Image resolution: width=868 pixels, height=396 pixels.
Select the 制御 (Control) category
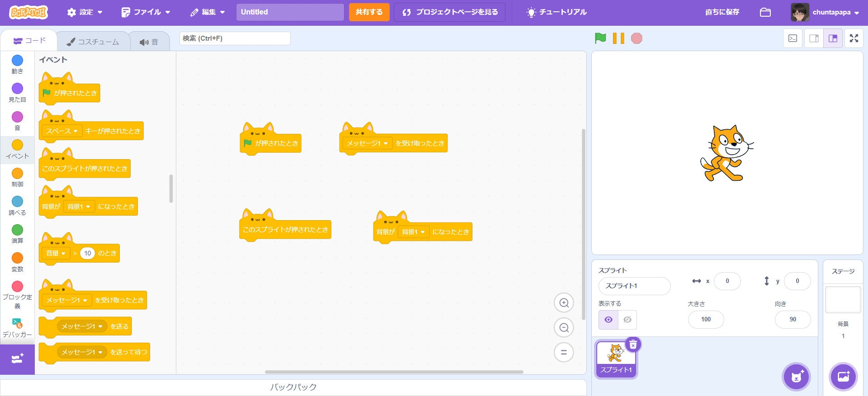pyautogui.click(x=17, y=178)
